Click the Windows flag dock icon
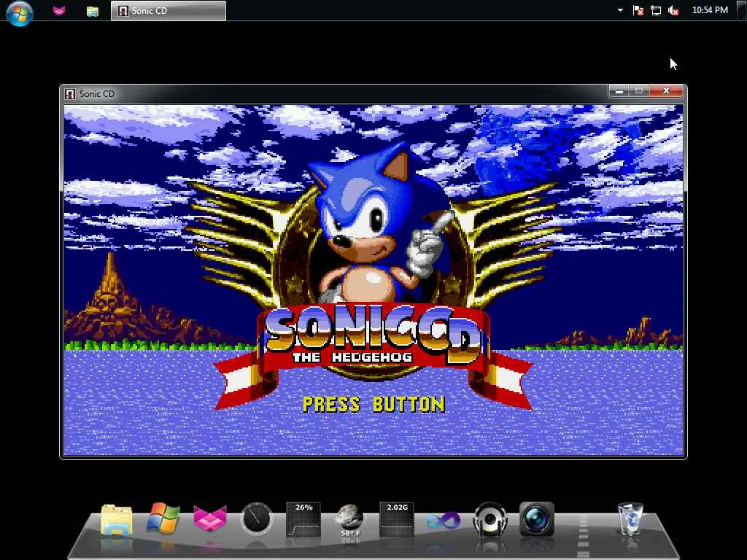 (163, 518)
